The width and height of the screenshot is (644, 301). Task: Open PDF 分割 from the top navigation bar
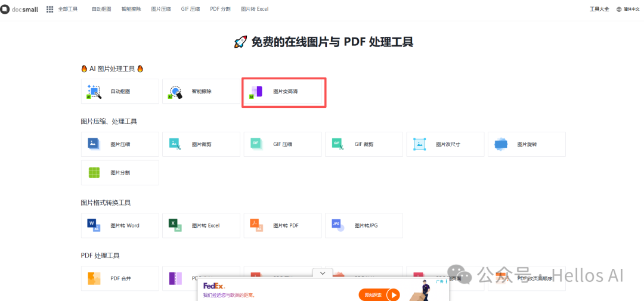click(220, 9)
